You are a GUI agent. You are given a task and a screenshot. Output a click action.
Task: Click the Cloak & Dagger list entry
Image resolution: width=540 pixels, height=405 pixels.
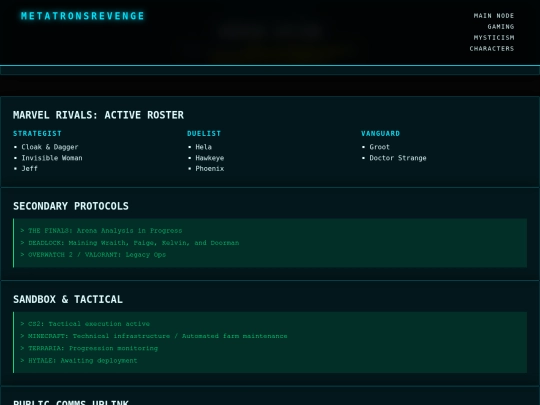point(50,147)
